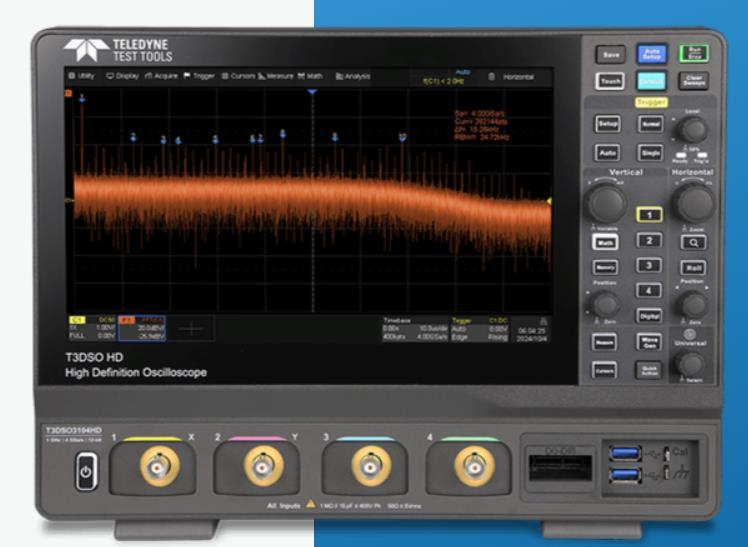Screen dimensions: 748x547
Task: Push the Quick Action button
Action: (x=648, y=370)
